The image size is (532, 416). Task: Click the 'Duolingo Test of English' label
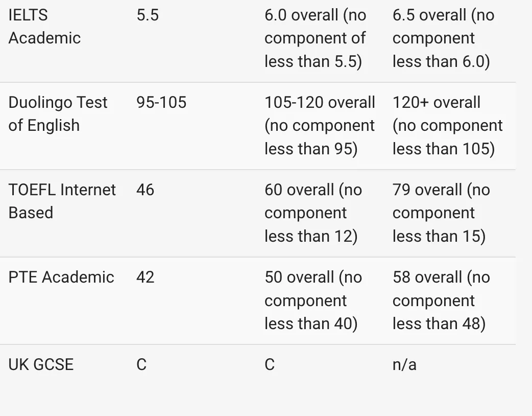click(x=58, y=113)
